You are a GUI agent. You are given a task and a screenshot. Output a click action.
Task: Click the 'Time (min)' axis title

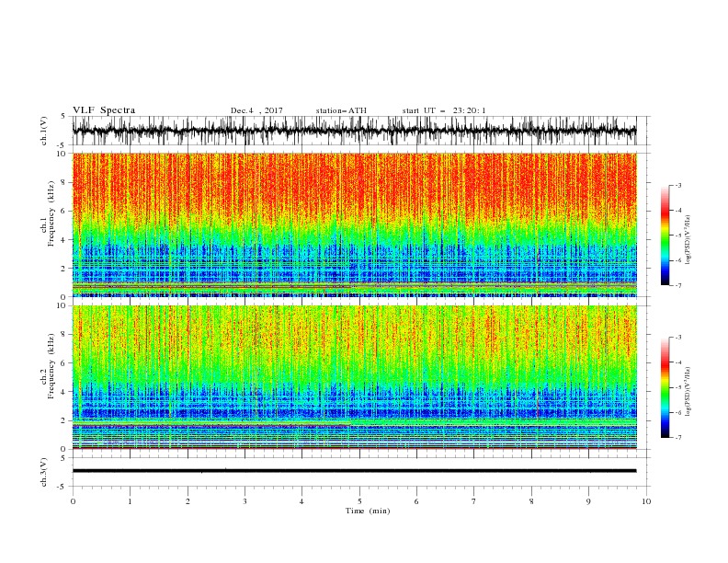[x=368, y=511]
